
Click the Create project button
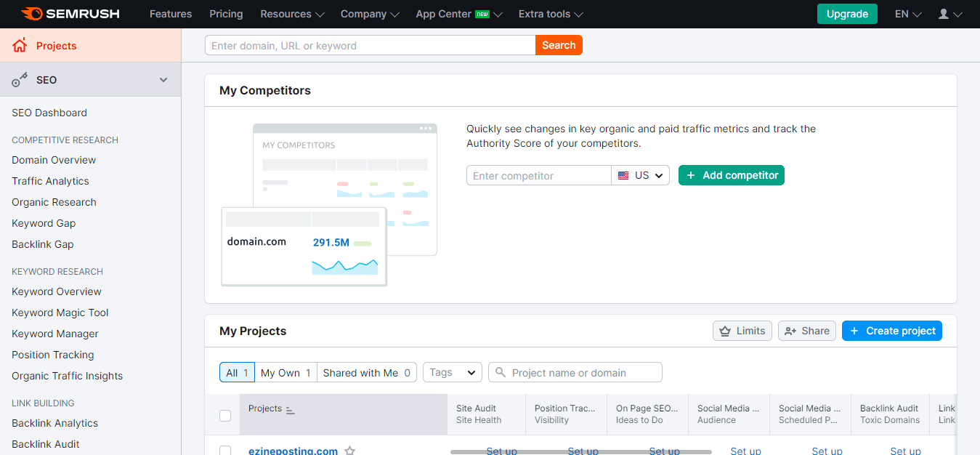tap(892, 331)
